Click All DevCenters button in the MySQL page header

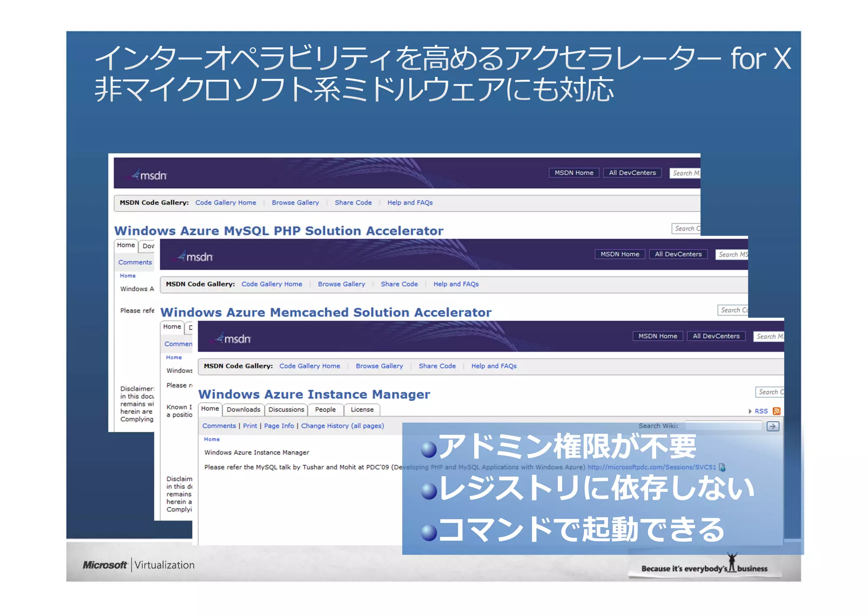pos(632,173)
